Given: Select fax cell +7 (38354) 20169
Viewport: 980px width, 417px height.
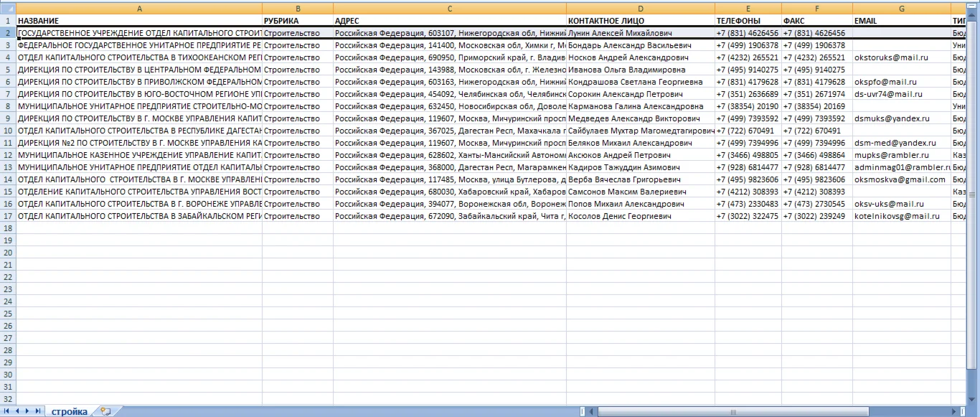Looking at the screenshot, I should [817, 106].
